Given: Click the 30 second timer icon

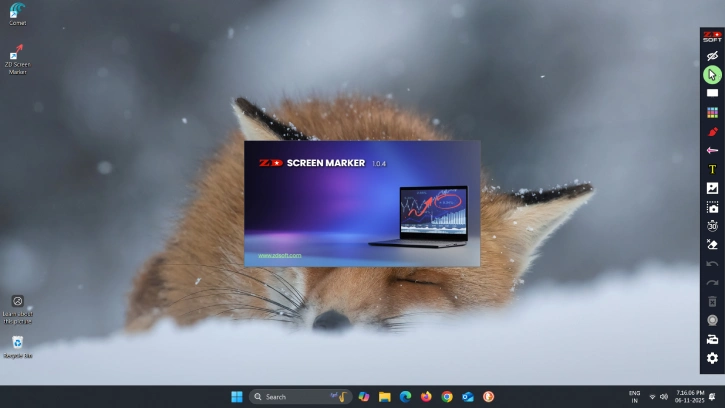Looking at the screenshot, I should pos(712,226).
